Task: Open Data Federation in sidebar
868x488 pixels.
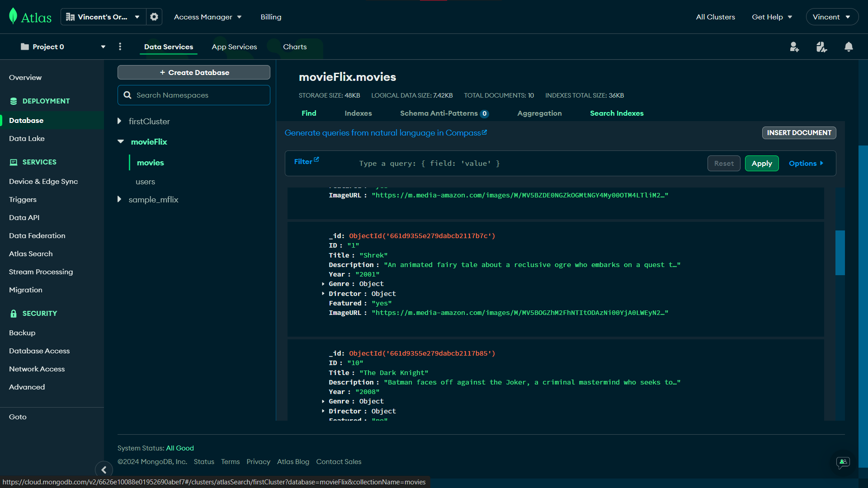Action: pos(37,235)
